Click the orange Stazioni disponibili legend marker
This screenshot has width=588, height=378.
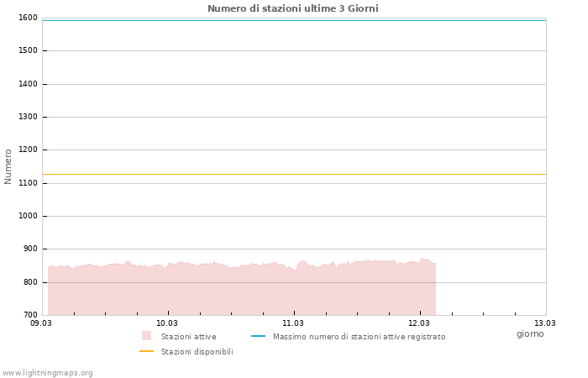(146, 351)
